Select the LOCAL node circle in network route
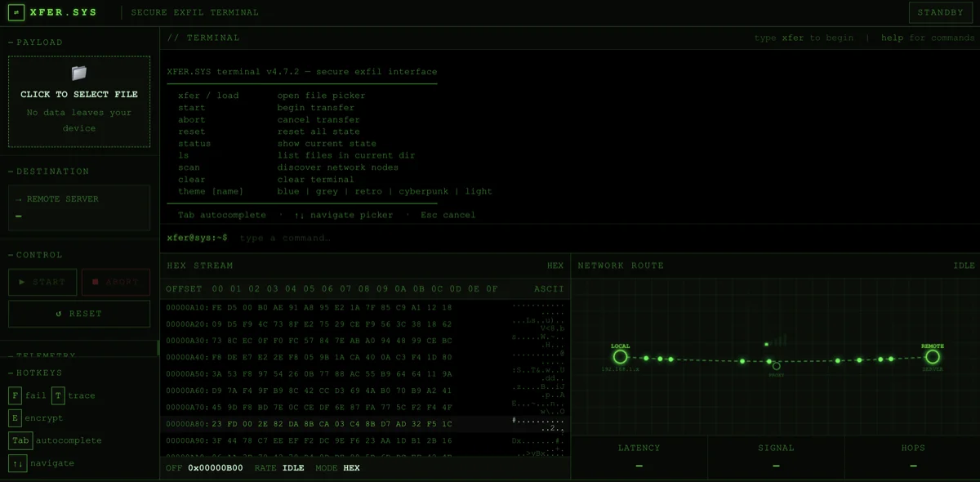The height and width of the screenshot is (482, 980). [x=620, y=357]
